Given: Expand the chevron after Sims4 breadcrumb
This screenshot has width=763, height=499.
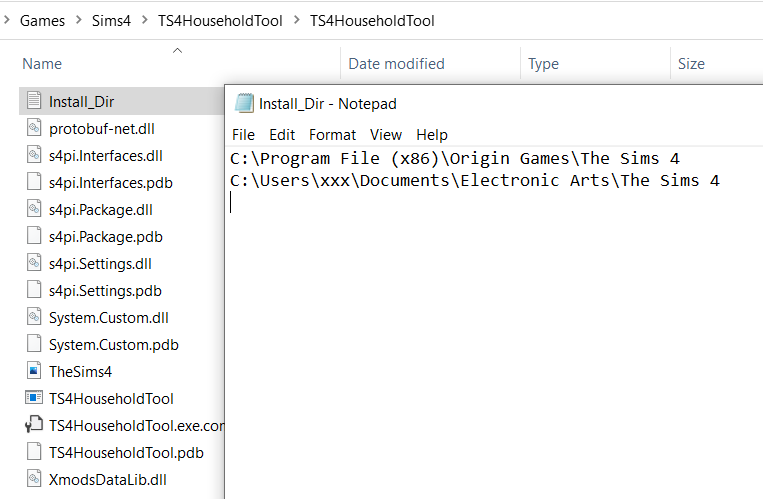Looking at the screenshot, I should click(145, 20).
